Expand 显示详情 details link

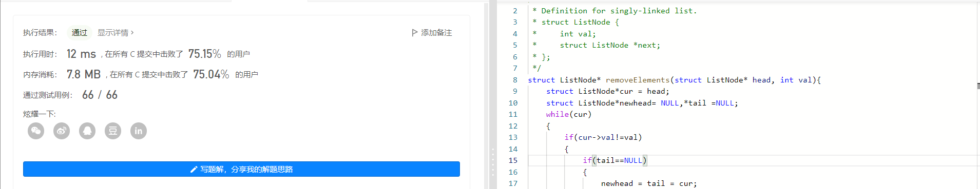116,33
